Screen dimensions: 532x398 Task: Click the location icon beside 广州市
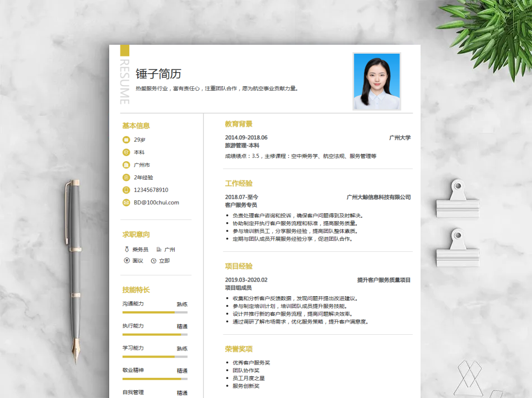click(126, 165)
